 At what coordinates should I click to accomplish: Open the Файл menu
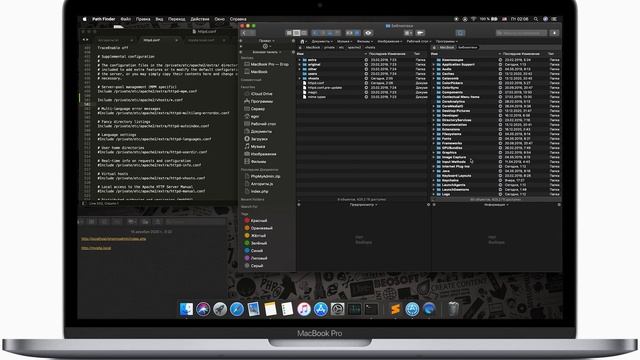pyautogui.click(x=126, y=19)
